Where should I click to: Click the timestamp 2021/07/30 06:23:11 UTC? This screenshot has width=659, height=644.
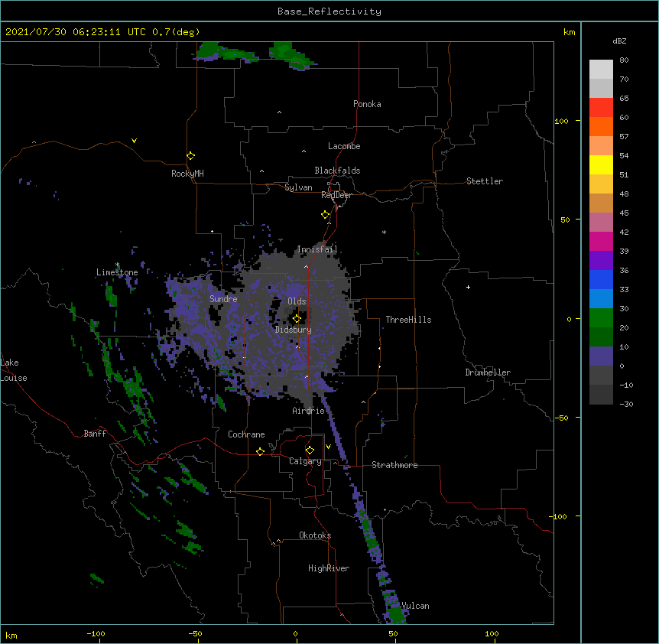[x=76, y=32]
